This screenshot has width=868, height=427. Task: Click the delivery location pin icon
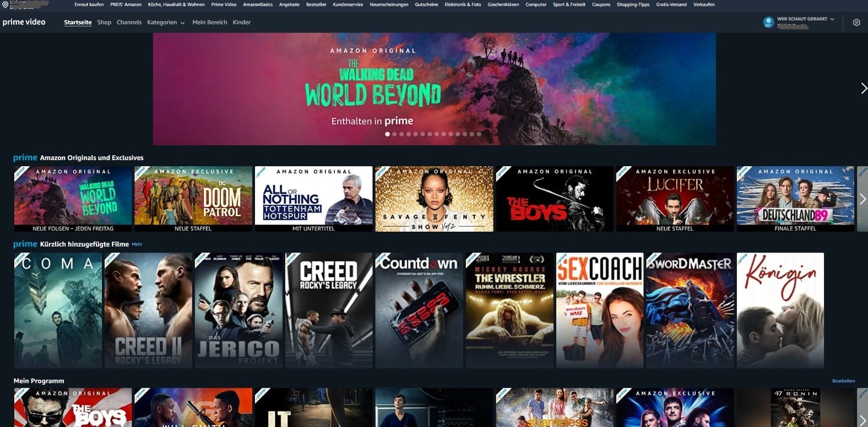tap(5, 4)
